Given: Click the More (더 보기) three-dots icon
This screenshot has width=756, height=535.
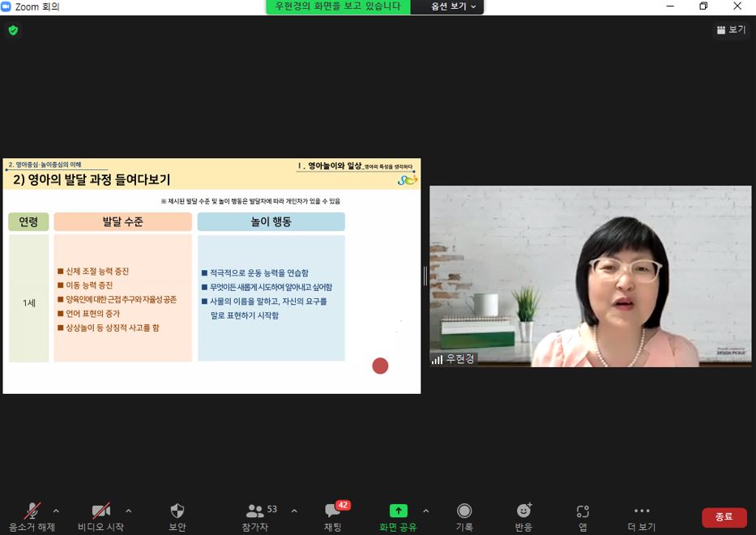Looking at the screenshot, I should [x=642, y=511].
